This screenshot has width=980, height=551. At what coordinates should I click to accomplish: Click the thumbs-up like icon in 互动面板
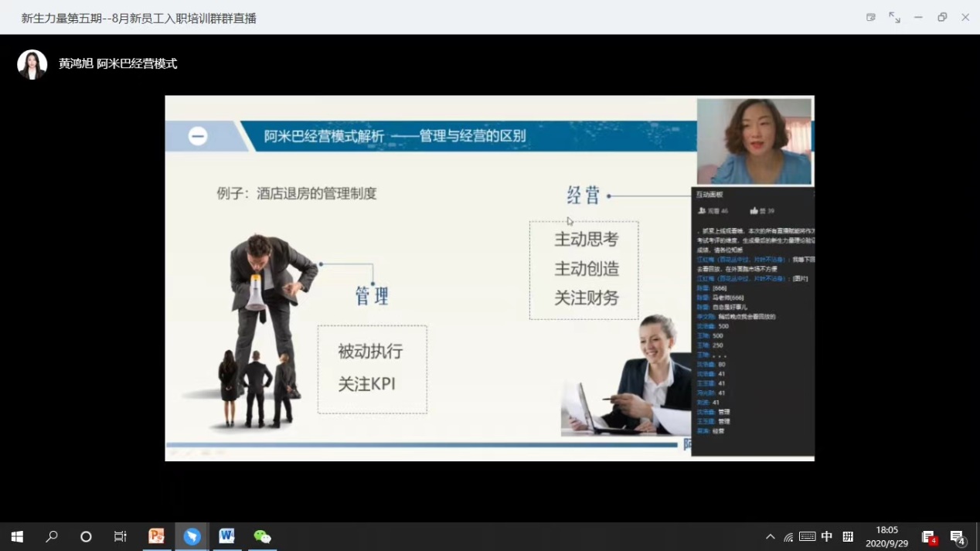754,210
